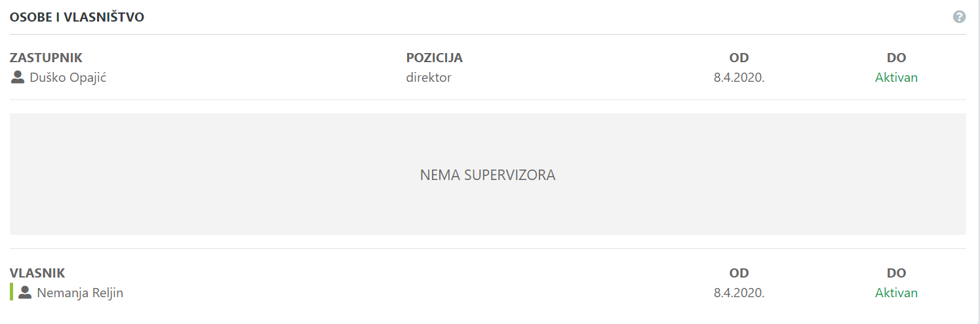Image resolution: width=980 pixels, height=324 pixels.
Task: Click the ZASTUPNIK column header
Action: click(46, 58)
